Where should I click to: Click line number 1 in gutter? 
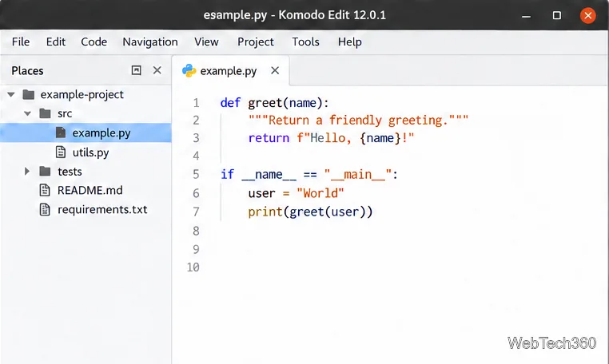tap(196, 103)
